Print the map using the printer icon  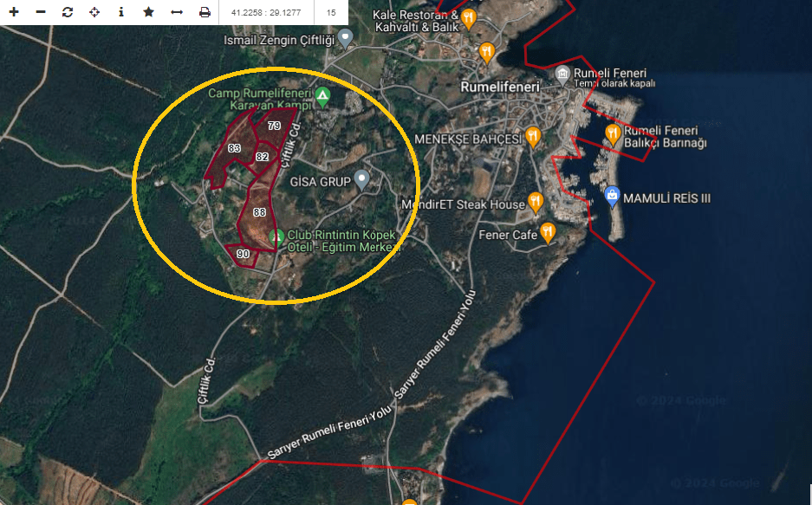coord(205,12)
